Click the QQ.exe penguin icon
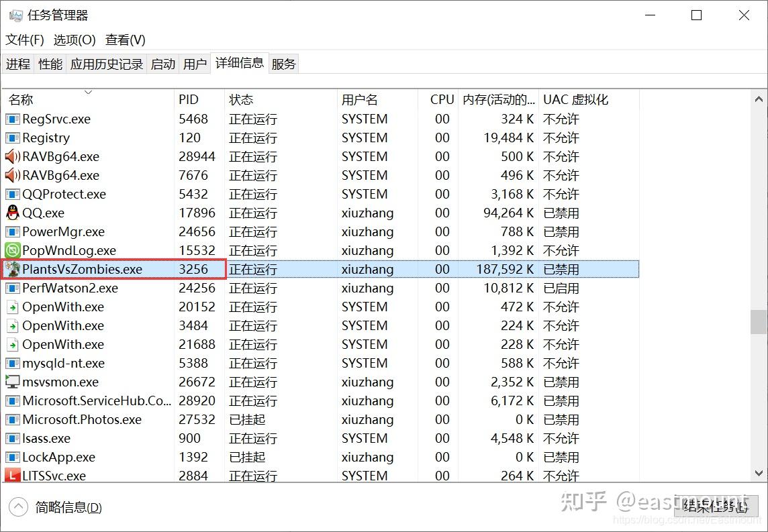The image size is (768, 532). pos(12,213)
